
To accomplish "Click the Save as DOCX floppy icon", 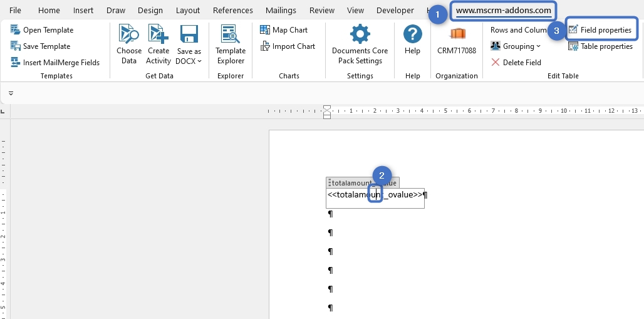I will [x=189, y=34].
